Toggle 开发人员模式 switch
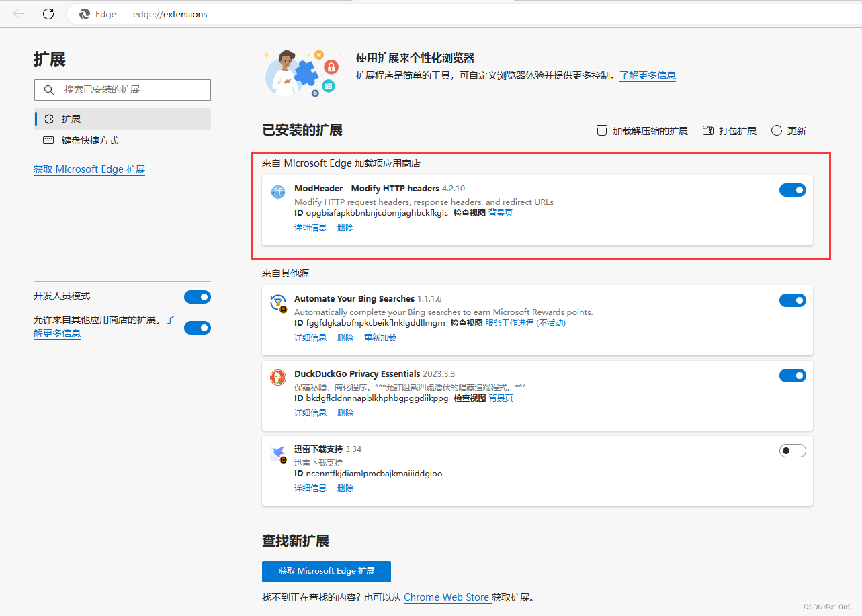Viewport: 862px width, 616px height. [x=198, y=297]
